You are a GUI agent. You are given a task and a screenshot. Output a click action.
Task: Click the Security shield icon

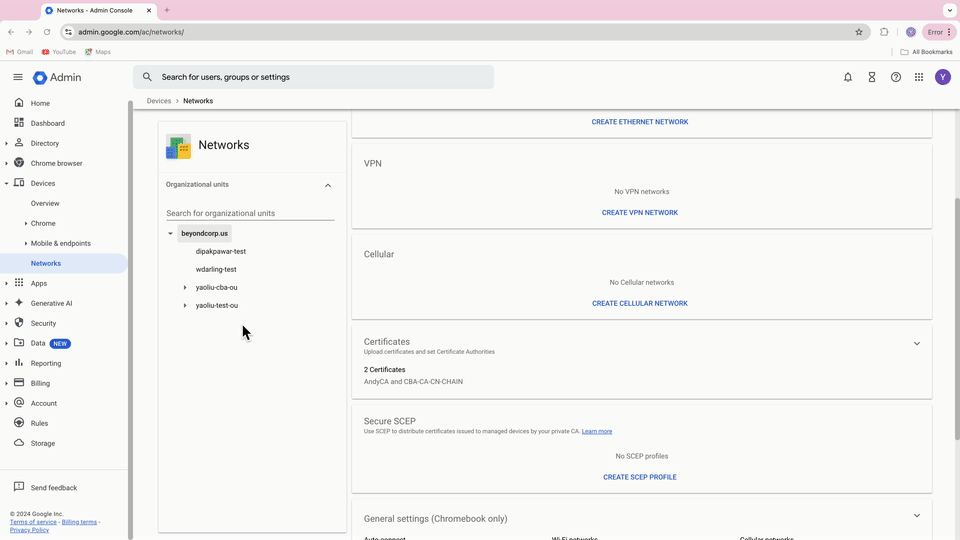tap(19, 323)
